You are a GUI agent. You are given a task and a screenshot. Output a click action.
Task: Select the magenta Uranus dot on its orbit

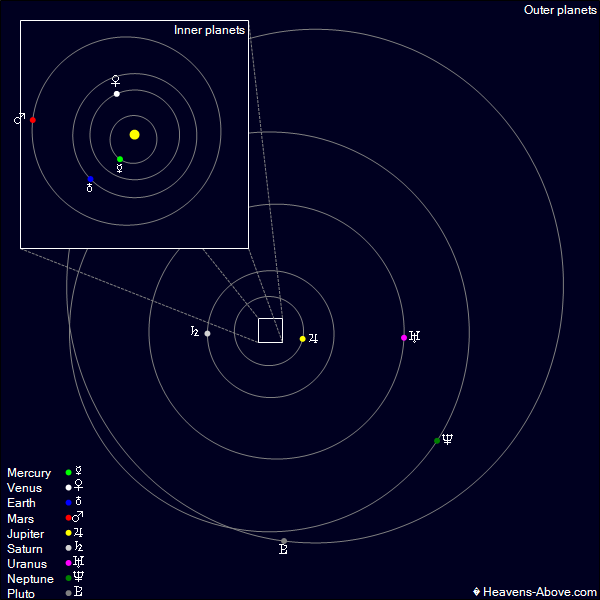tap(404, 338)
